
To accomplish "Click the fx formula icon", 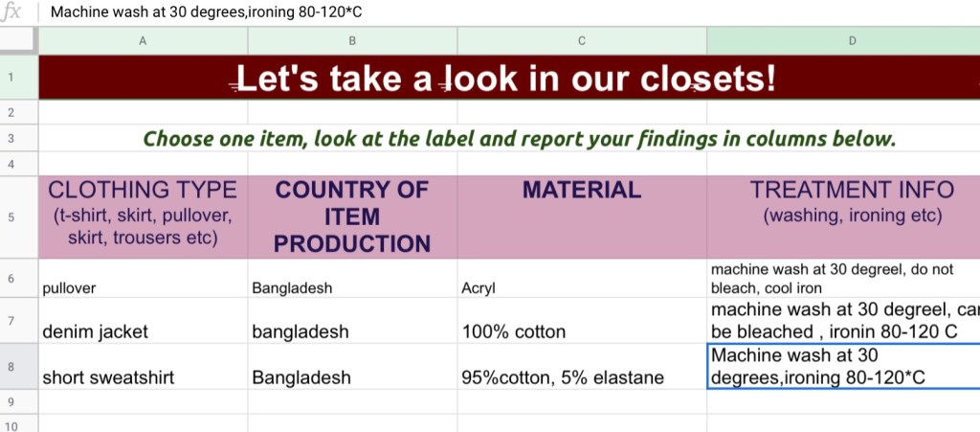I will pos(12,12).
